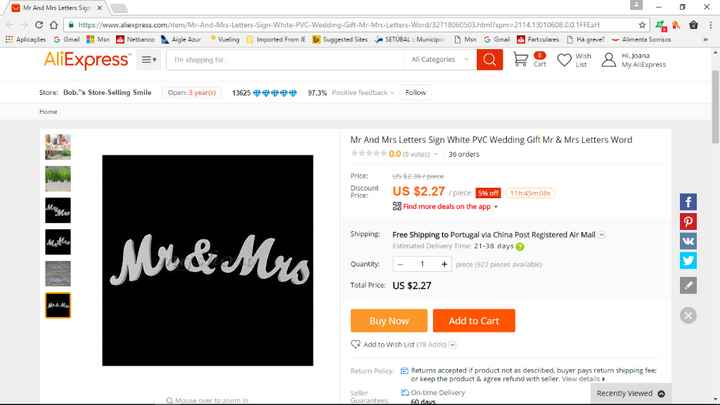This screenshot has width=720, height=405.
Task: Expand the star rating votes dropdown
Action: (x=436, y=154)
